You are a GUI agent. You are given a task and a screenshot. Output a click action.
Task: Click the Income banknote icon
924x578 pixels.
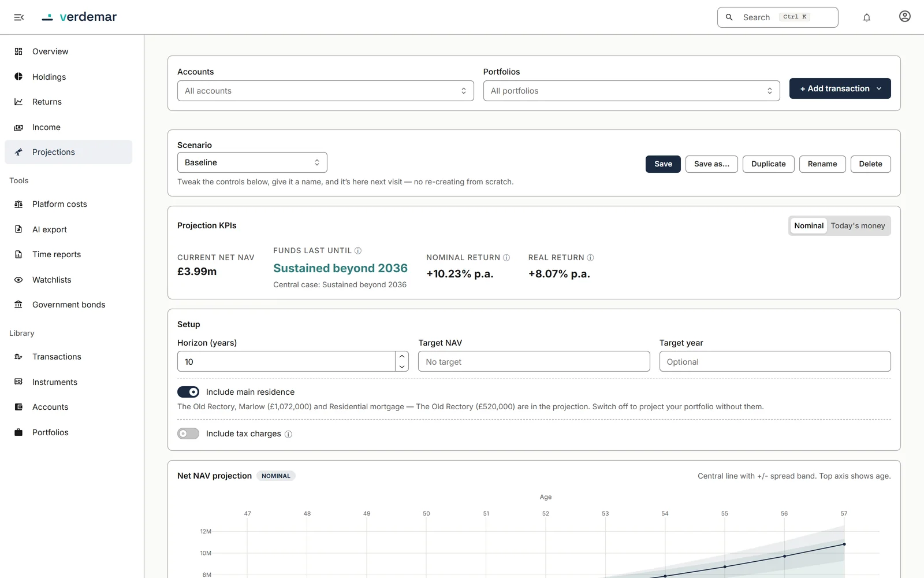coord(18,127)
